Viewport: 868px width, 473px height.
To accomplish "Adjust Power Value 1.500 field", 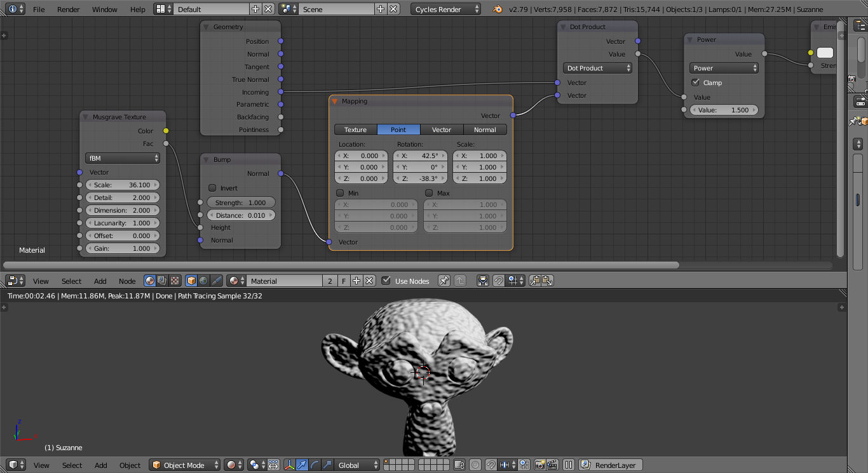I will tap(724, 110).
